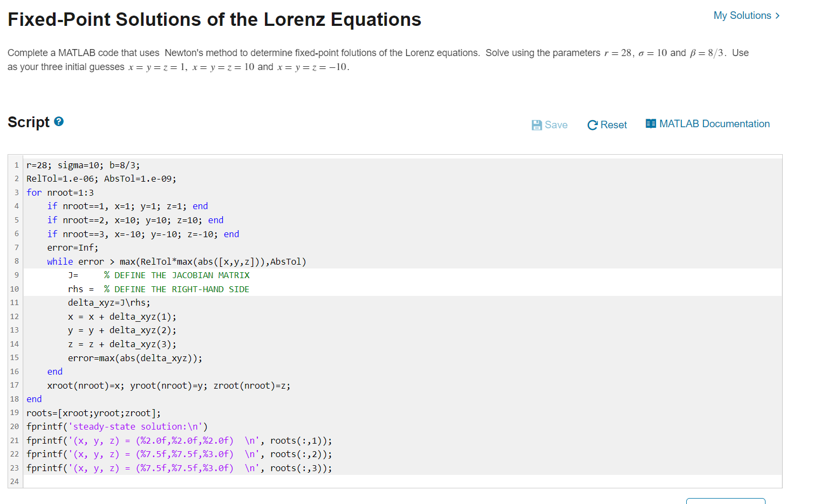Click the circular refresh icon before Reset
Screen dimensions: 813x504
[593, 125]
